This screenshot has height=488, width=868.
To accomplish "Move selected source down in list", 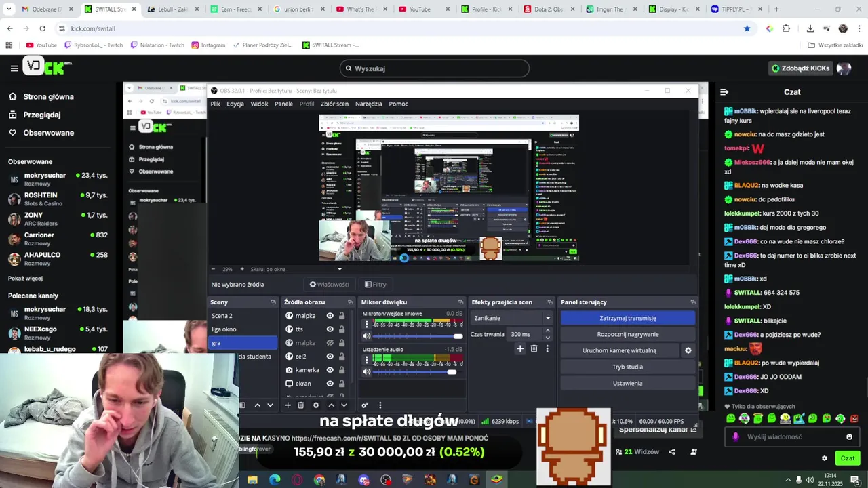I will coord(344,405).
